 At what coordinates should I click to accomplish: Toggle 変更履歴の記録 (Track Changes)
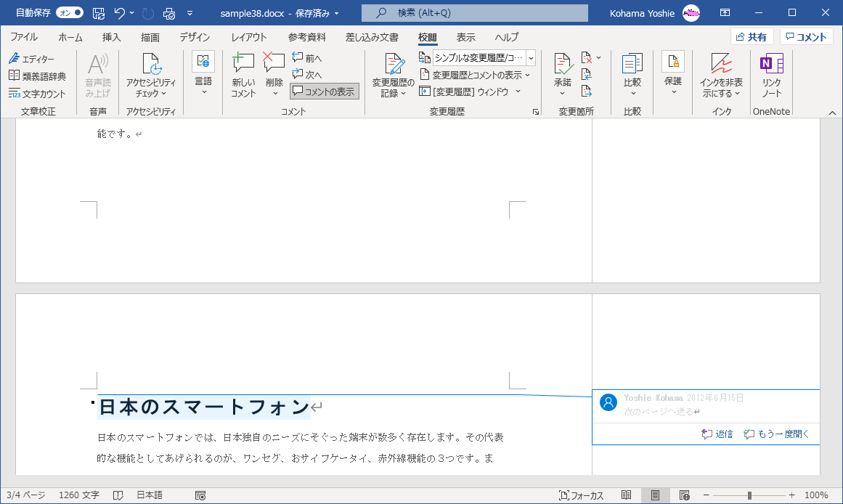point(391,75)
